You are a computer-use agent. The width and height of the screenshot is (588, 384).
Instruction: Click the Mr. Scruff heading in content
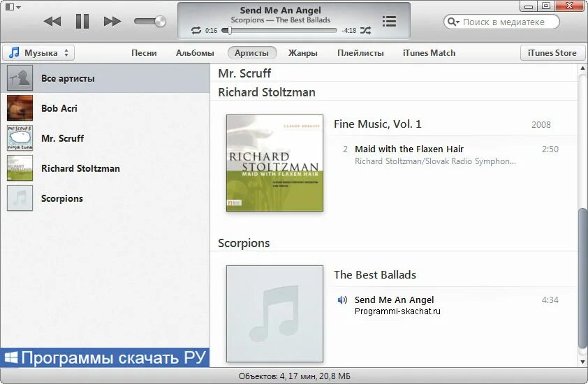click(244, 73)
